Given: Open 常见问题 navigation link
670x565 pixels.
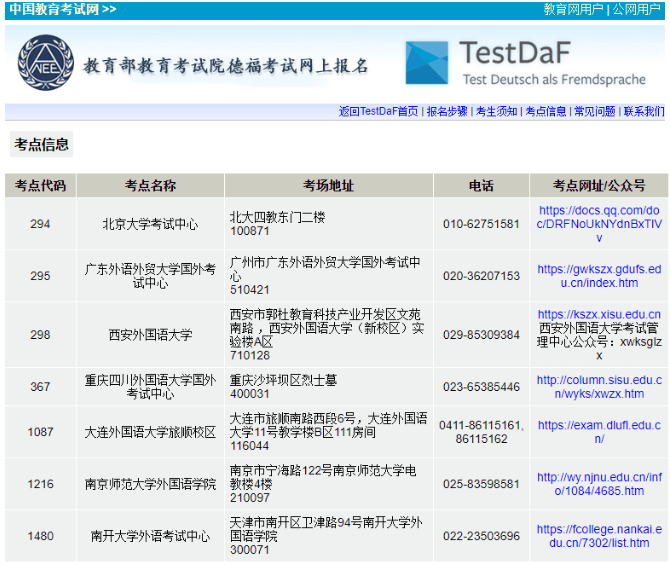Looking at the screenshot, I should (x=595, y=112).
